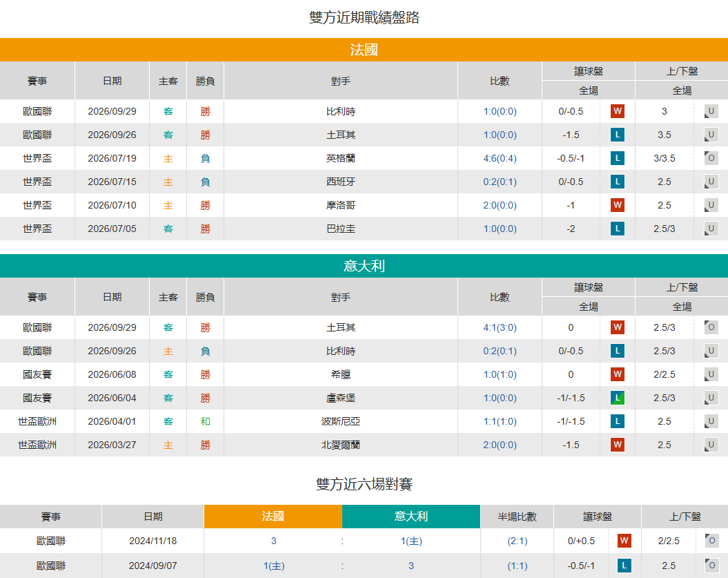Select O badge in the 2024/11/18 head-to-head row
The image size is (728, 578).
coord(711,541)
